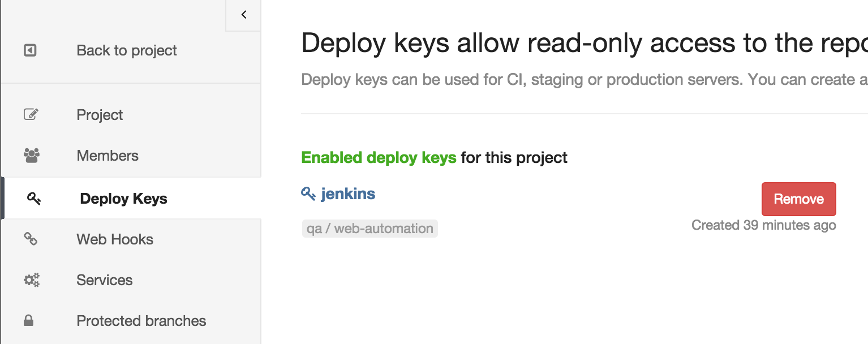Click the Project edit pencil icon
Viewport: 868px width, 344px height.
[31, 115]
